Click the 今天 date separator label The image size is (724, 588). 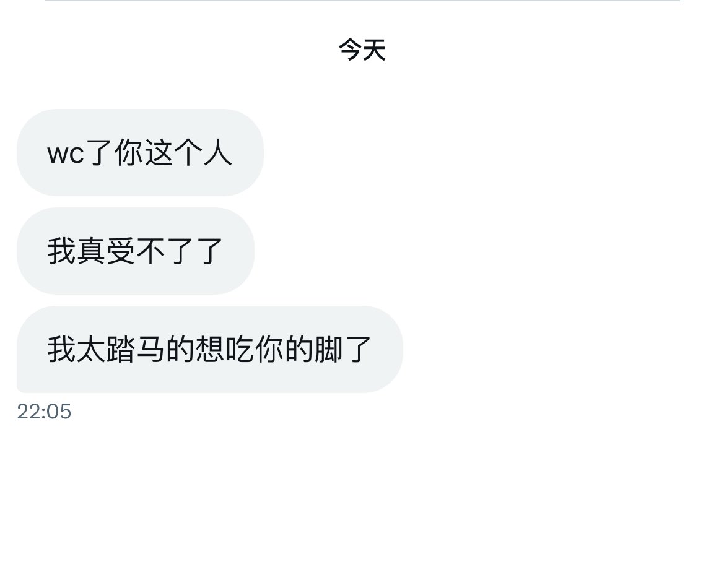point(362,50)
